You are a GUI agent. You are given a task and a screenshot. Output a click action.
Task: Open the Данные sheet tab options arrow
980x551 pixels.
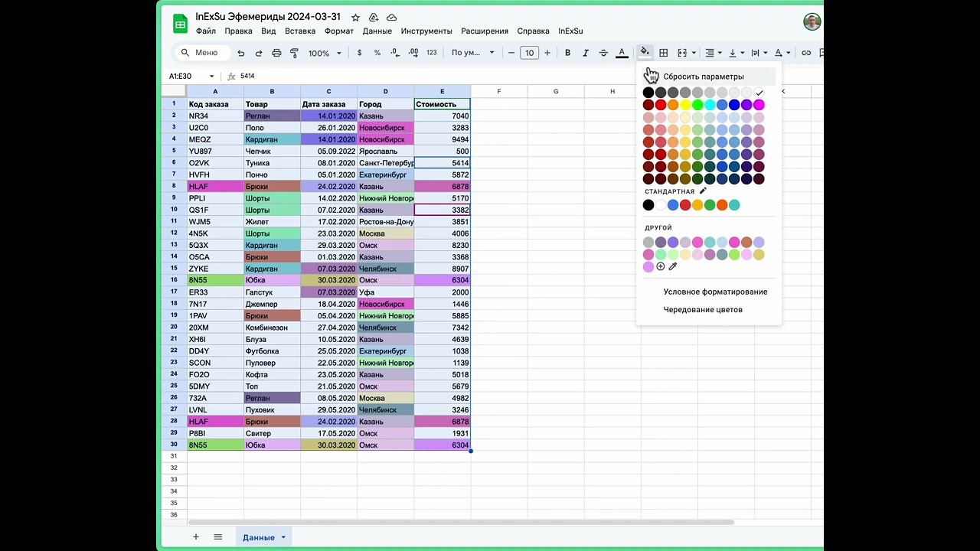pos(283,537)
